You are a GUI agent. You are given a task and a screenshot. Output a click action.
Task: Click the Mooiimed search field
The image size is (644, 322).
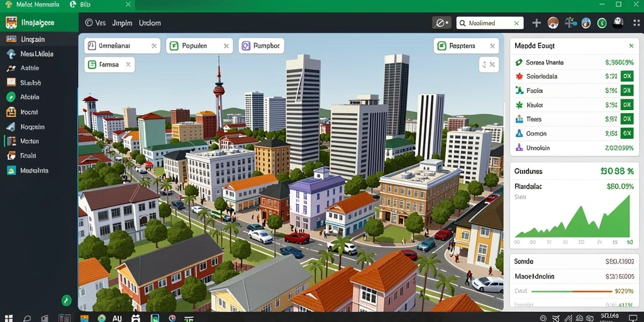tap(489, 23)
